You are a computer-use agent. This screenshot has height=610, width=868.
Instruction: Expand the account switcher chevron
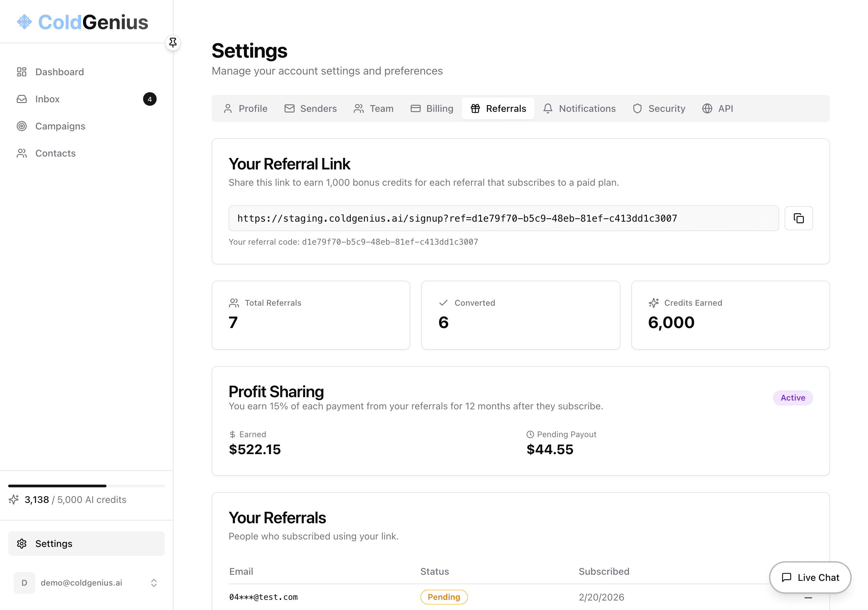coord(154,583)
